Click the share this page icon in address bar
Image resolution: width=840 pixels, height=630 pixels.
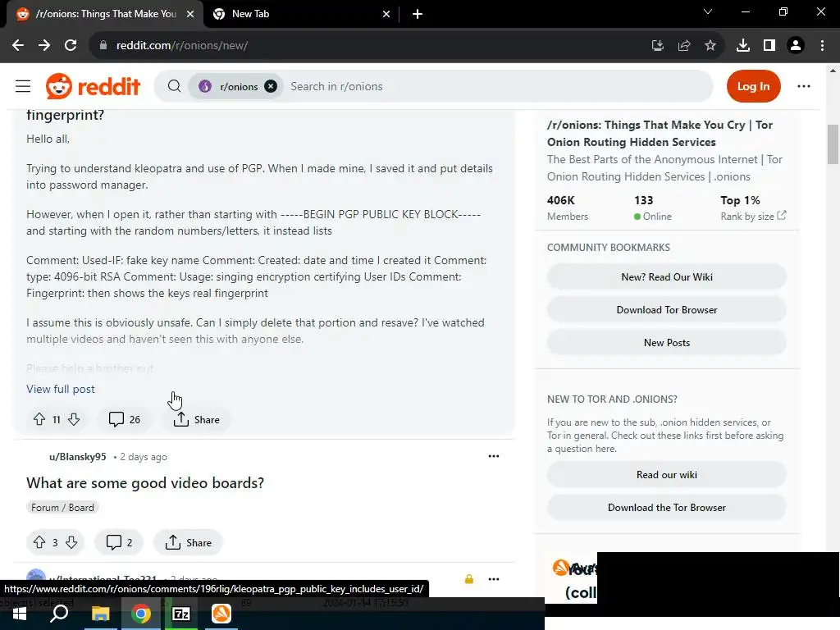[684, 46]
